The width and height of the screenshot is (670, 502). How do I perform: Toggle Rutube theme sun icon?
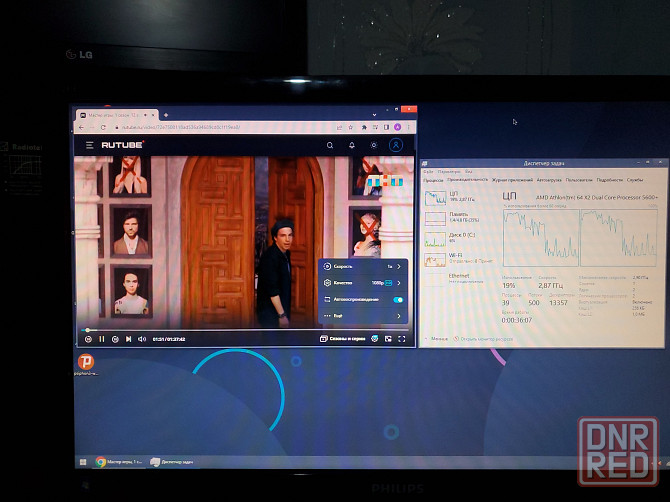coord(374,145)
